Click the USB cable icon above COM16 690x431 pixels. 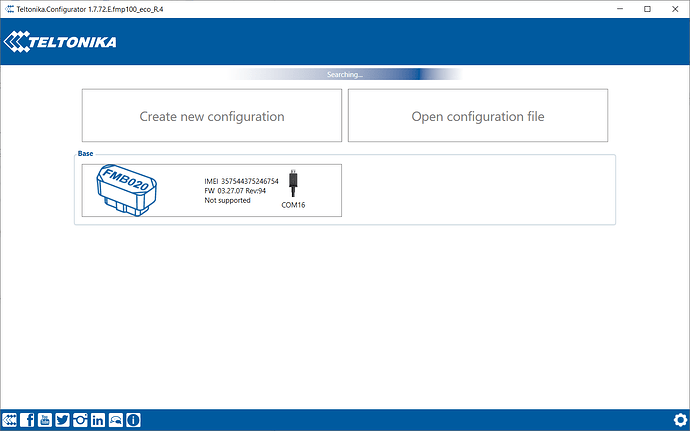[x=293, y=183]
